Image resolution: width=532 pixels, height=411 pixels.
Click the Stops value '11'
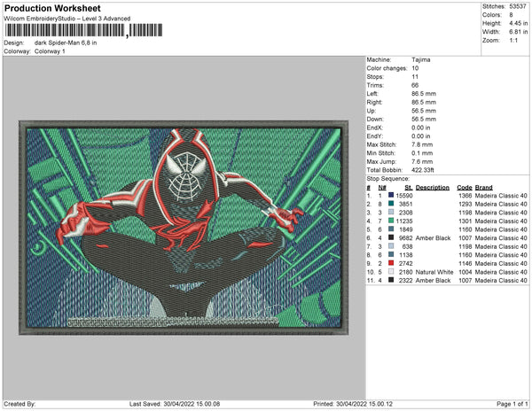[415, 76]
